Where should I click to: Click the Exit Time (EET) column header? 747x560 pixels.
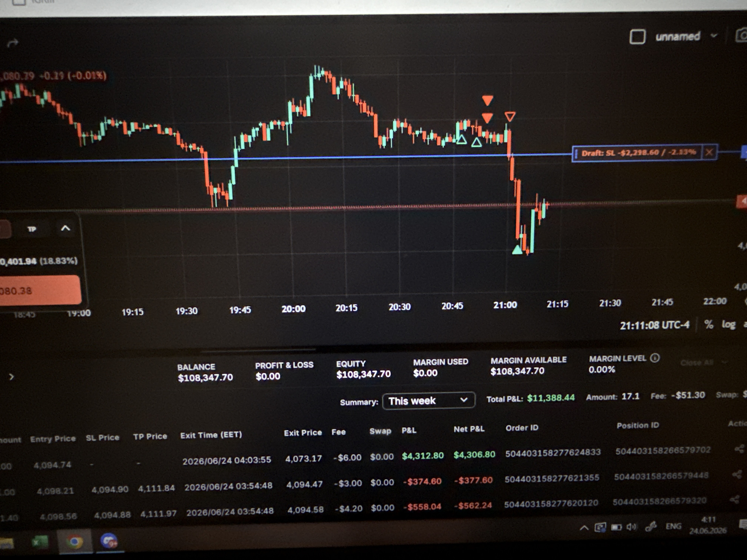211,435
